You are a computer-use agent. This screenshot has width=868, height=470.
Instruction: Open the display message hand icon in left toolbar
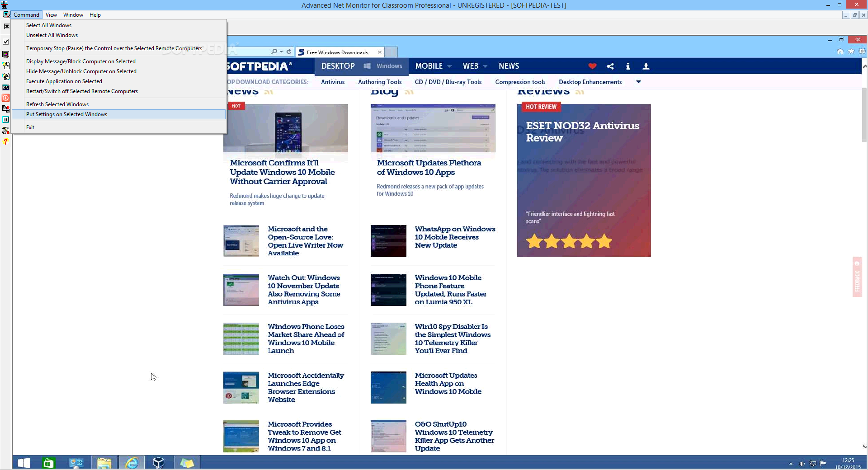click(x=6, y=66)
